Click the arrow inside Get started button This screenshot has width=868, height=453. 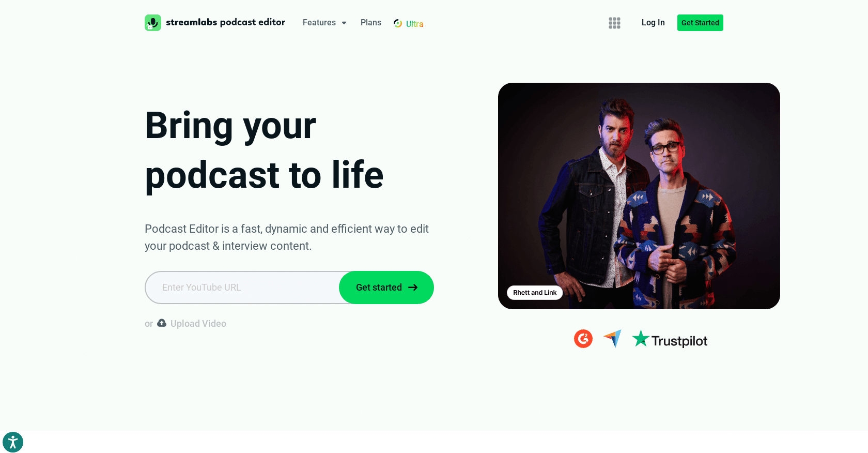(x=413, y=288)
